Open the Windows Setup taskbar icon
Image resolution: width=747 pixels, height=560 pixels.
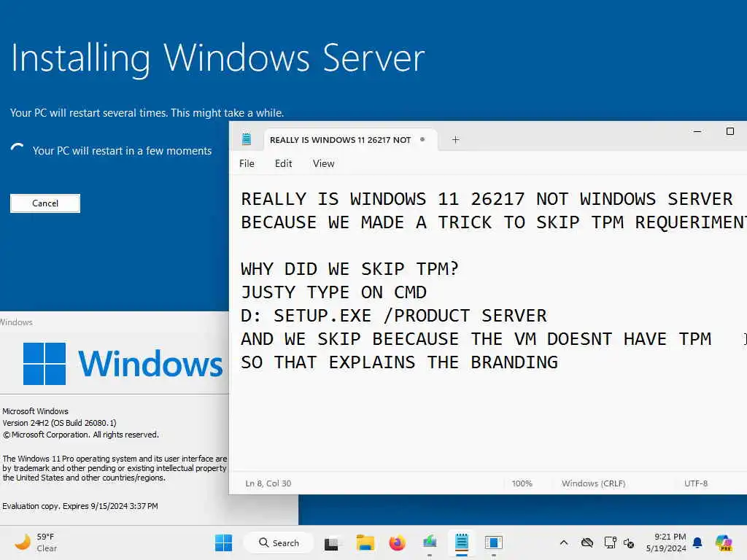430,542
